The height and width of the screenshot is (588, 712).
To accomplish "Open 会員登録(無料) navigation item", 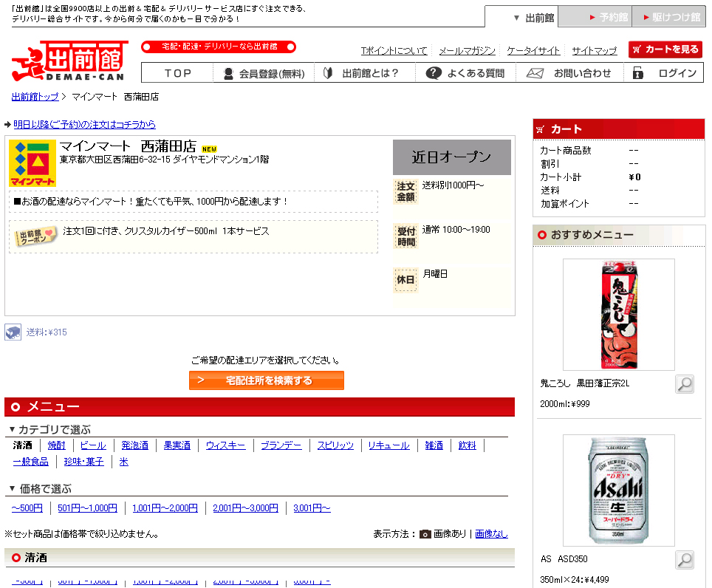I will tap(264, 74).
